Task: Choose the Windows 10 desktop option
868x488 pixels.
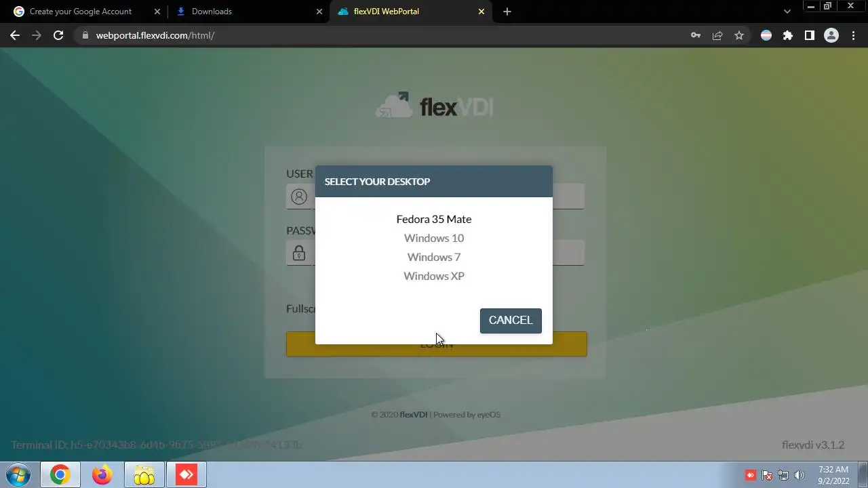Action: point(434,238)
